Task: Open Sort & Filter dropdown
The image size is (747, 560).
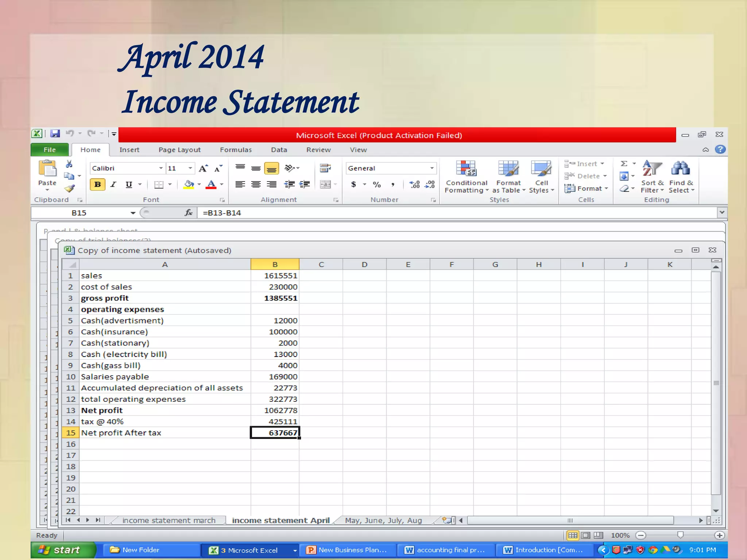Action: coord(652,177)
